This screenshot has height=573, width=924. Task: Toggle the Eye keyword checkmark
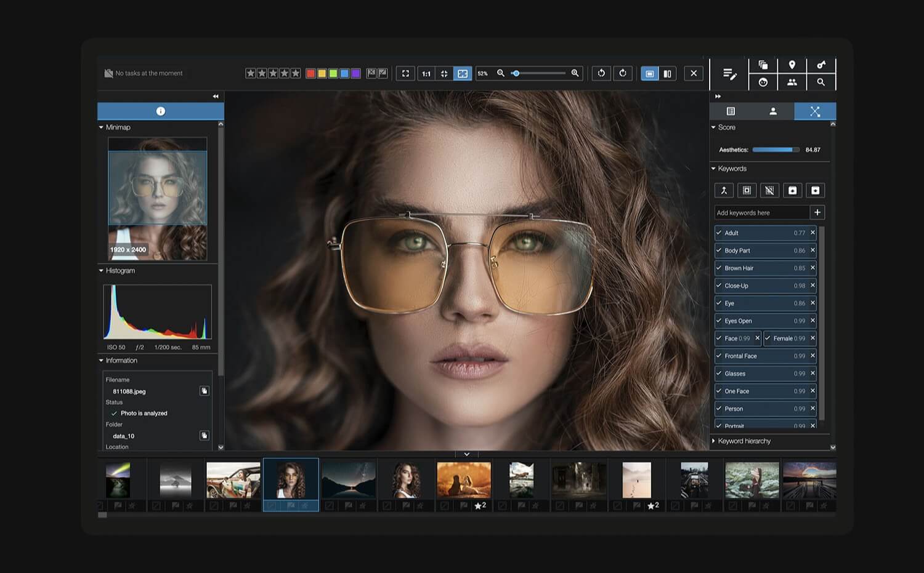tap(719, 303)
